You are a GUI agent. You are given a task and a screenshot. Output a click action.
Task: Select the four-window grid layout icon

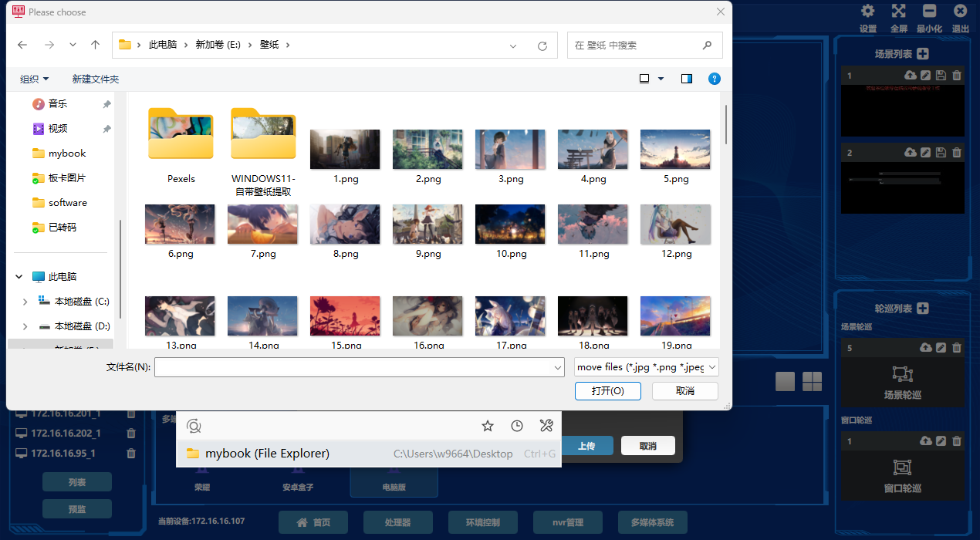point(813,381)
